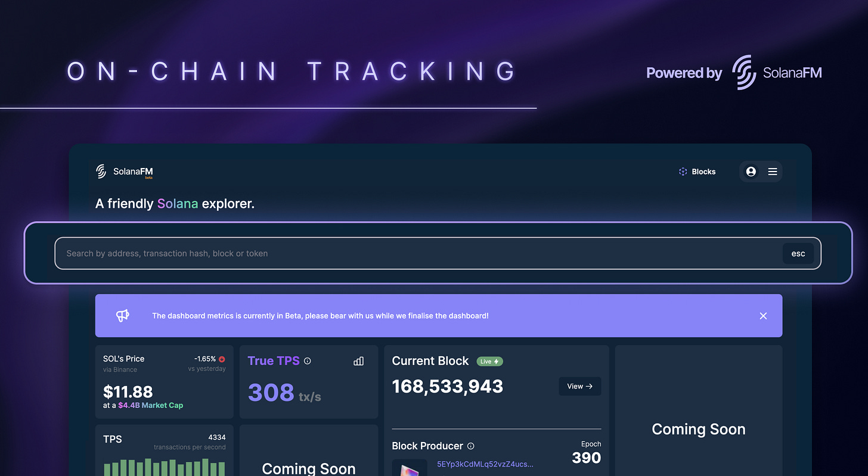Click the red price decrease indicator icon
Image resolution: width=868 pixels, height=476 pixels.
click(x=222, y=359)
